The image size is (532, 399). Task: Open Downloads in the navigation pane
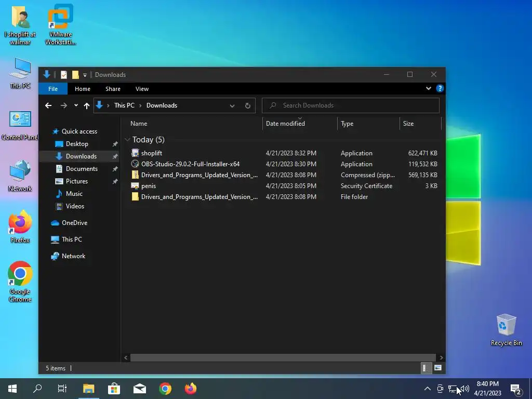pos(81,156)
